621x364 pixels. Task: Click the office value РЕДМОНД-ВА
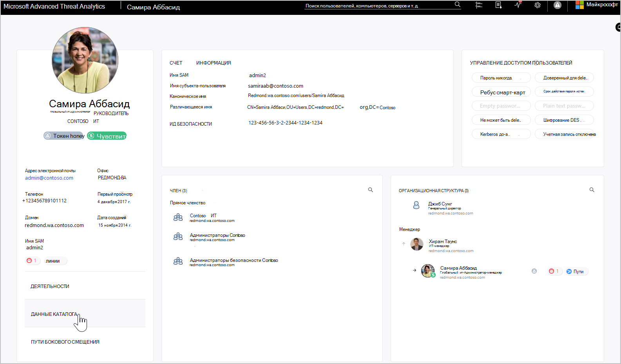112,178
